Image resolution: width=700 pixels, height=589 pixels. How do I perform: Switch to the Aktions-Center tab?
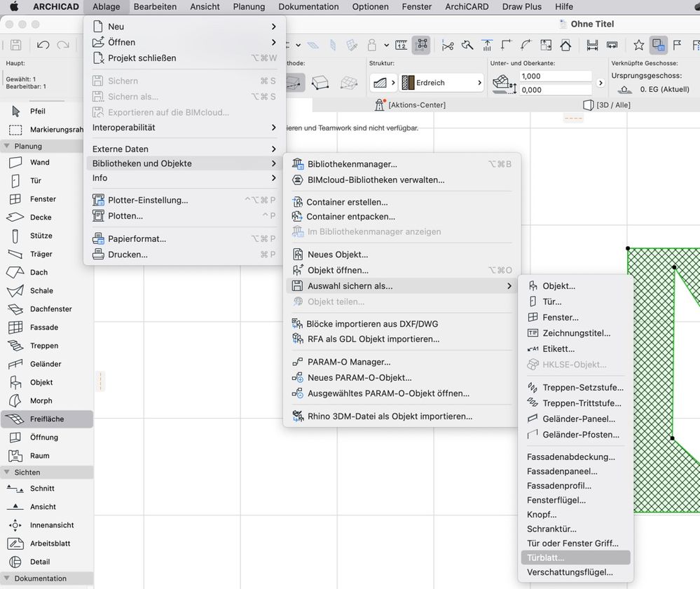411,105
